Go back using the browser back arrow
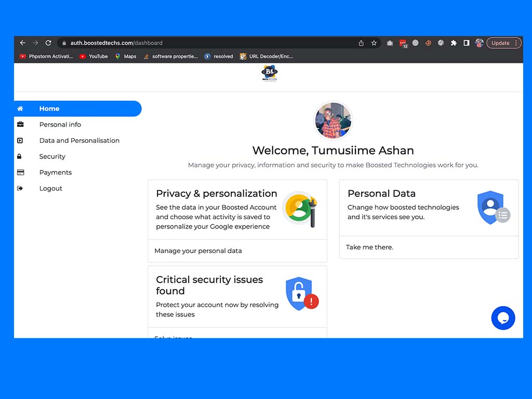The height and width of the screenshot is (399, 532). tap(23, 43)
